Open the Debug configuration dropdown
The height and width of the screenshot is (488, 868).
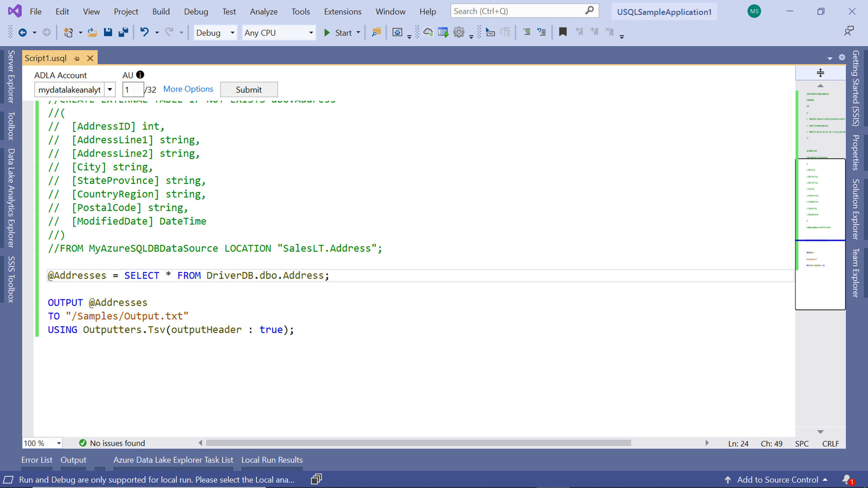pyautogui.click(x=232, y=33)
